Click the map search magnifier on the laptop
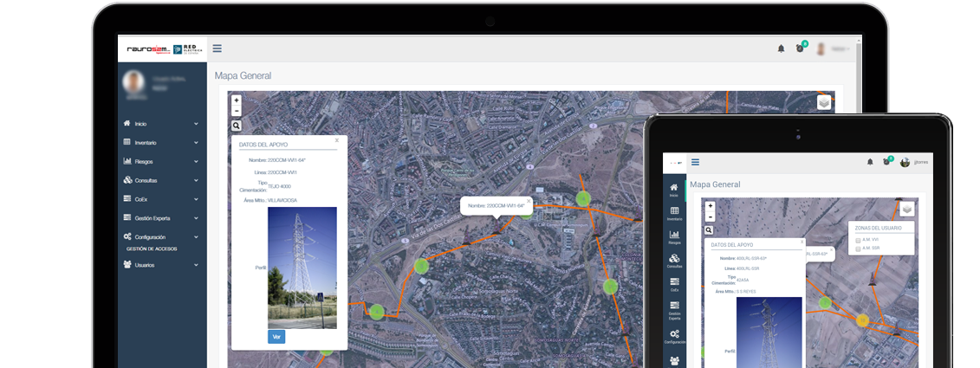 (237, 126)
